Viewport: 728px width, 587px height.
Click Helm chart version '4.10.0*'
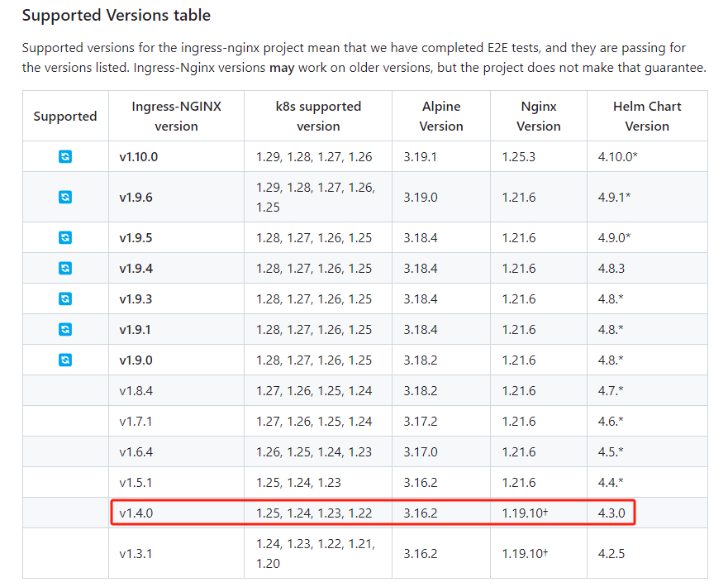[618, 157]
